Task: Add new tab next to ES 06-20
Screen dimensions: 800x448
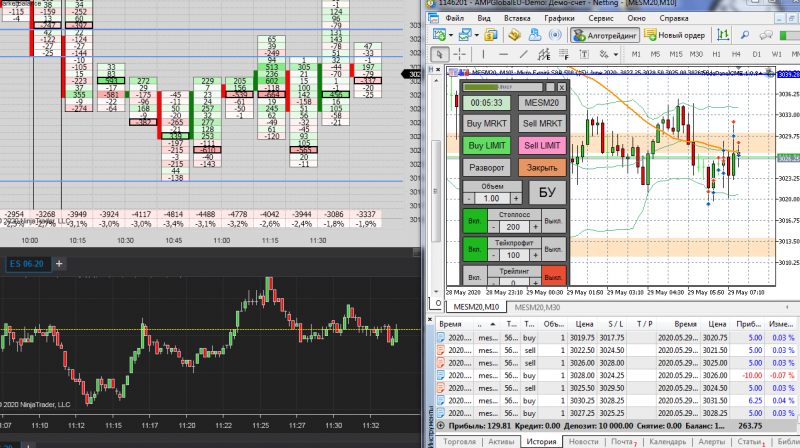Action: point(59,264)
